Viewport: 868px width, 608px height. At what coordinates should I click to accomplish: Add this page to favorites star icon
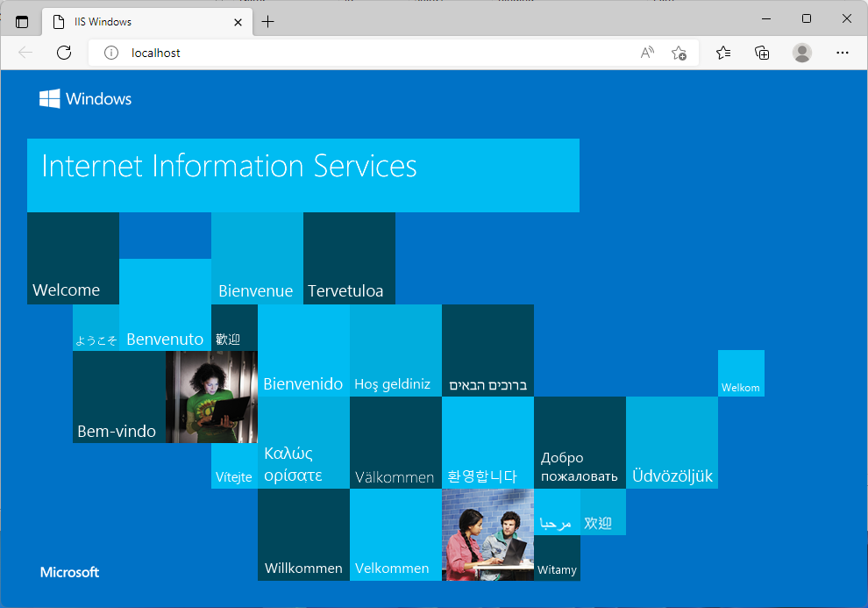coord(679,53)
